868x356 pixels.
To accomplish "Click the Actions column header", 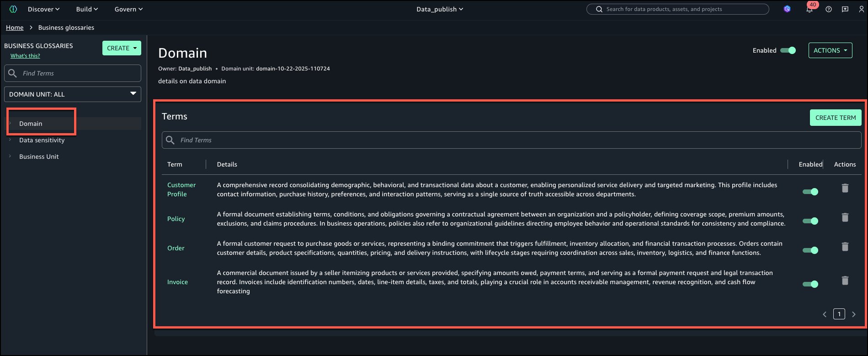I will click(x=845, y=164).
